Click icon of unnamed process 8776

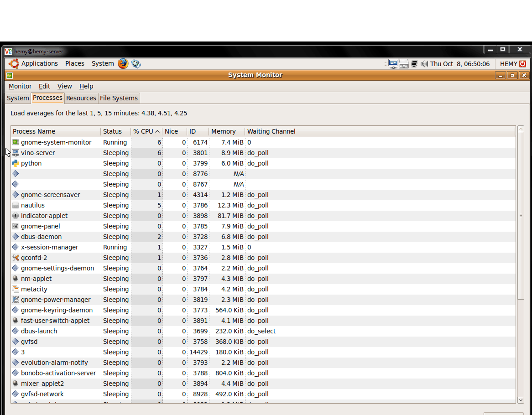point(15,174)
